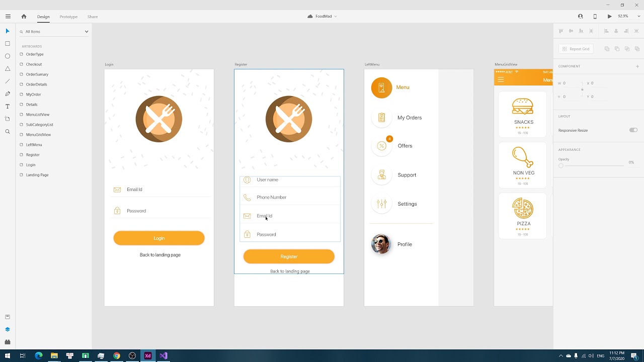Switch to the Prototype tab

click(68, 17)
